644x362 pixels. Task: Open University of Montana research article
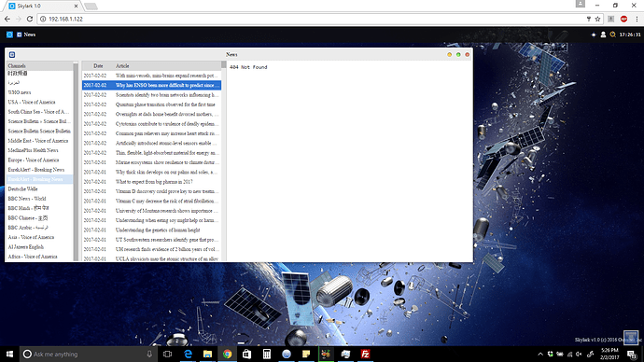[x=151, y=211]
